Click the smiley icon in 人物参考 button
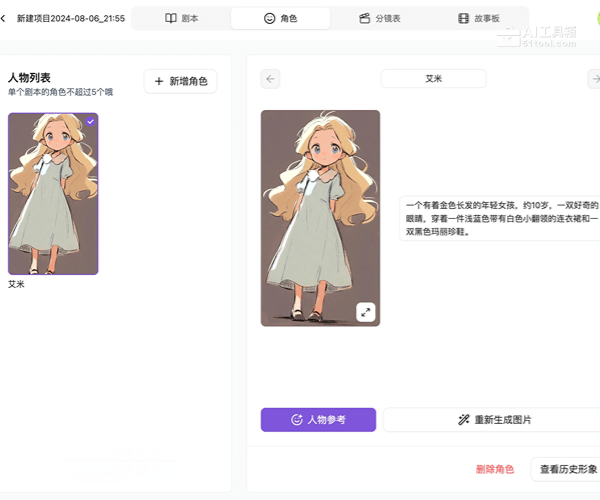Image resolution: width=600 pixels, height=500 pixels. 297,420
